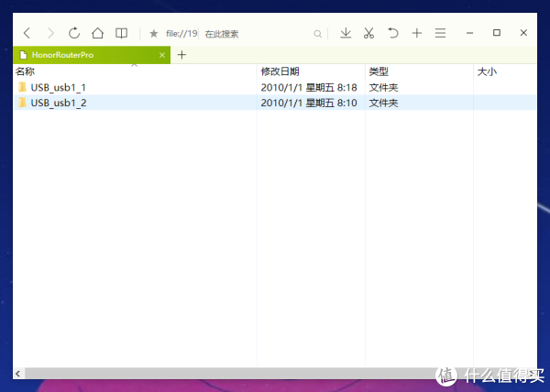550x392 pixels.
Task: Open the reading mode book icon
Action: 121,33
